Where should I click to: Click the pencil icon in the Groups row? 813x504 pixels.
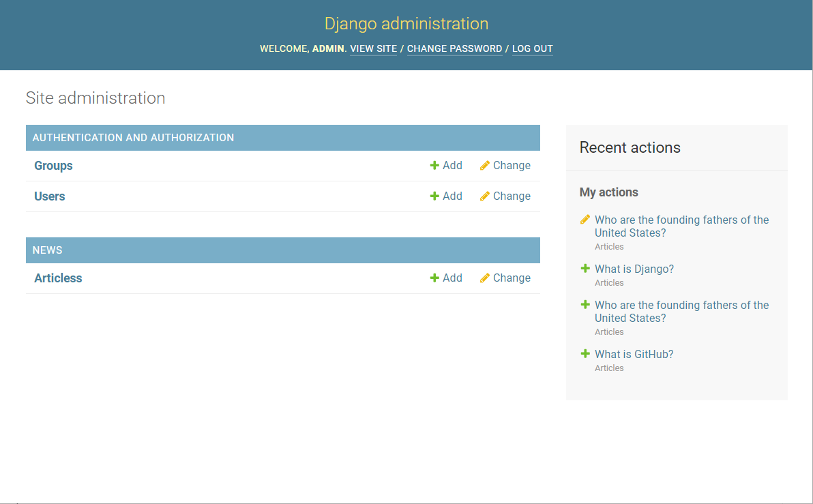485,166
